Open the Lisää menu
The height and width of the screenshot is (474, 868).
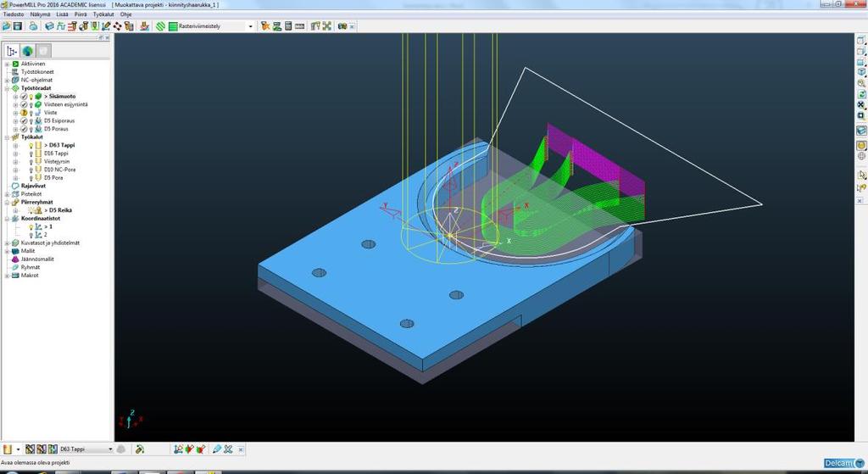coord(62,14)
